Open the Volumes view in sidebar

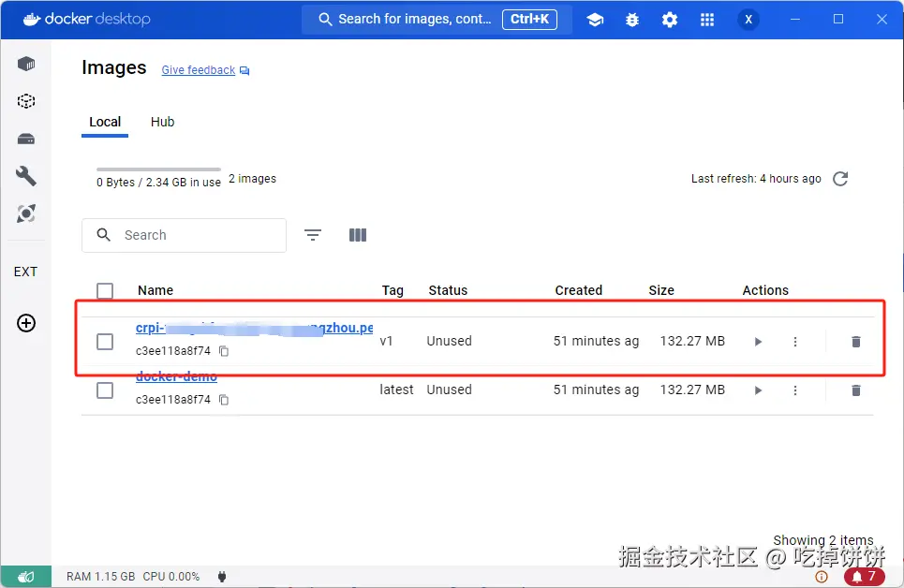[x=26, y=139]
